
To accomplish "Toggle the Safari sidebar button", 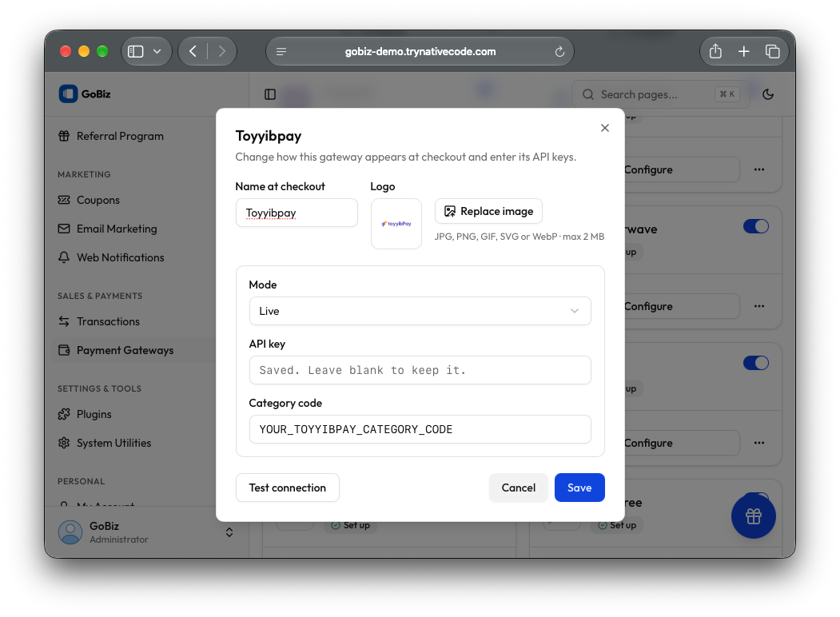I will point(136,51).
